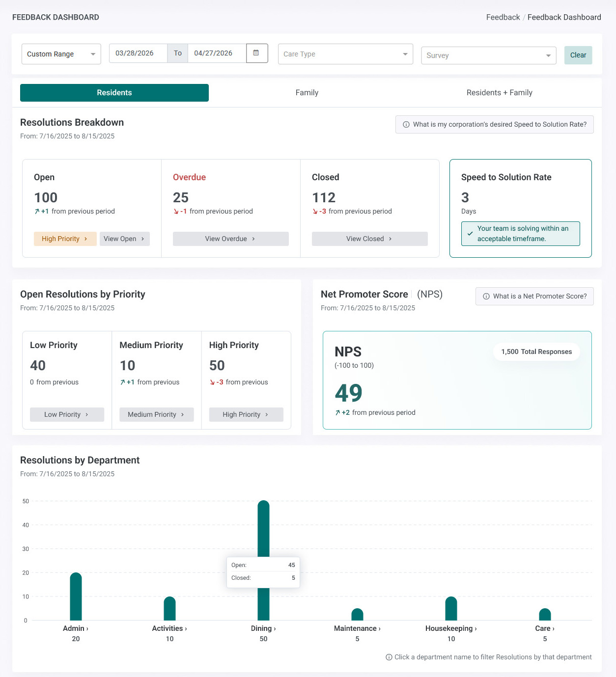Click the Dining bar in the chart

263,528
